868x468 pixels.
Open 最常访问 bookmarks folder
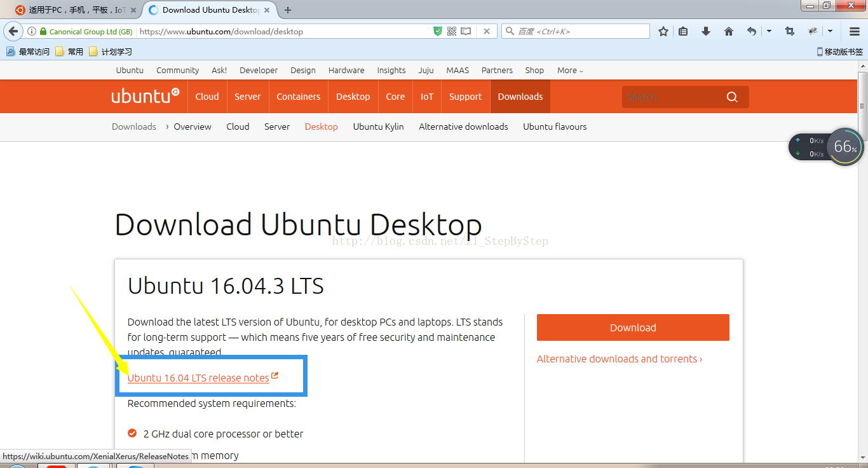(28, 52)
